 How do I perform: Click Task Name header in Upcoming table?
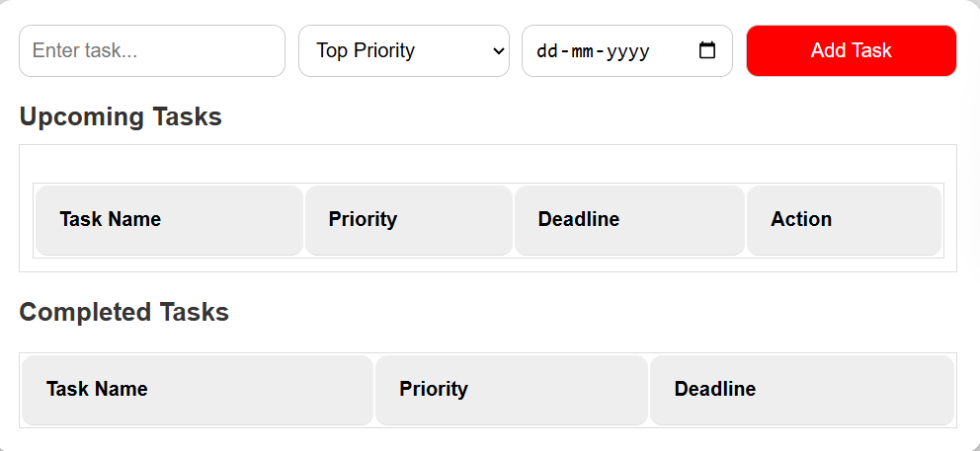coord(110,219)
